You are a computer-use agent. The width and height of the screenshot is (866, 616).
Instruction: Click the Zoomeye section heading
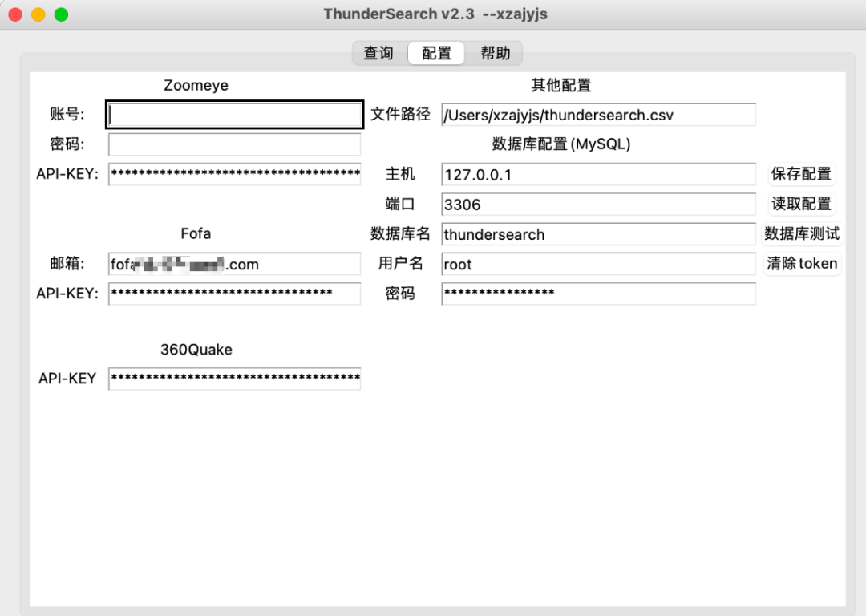click(196, 85)
